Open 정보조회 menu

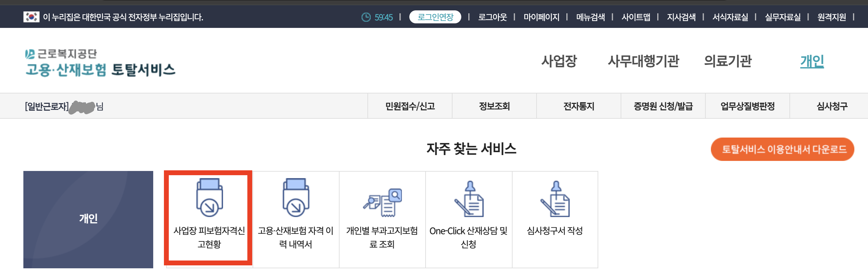tap(494, 106)
